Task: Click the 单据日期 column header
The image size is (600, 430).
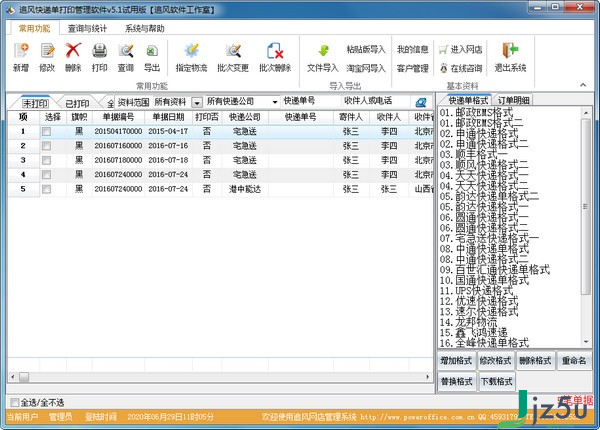Action: point(168,117)
